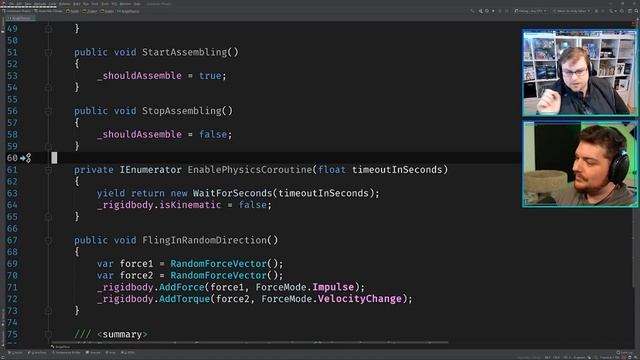Collapse the EnablePhysicsCoroutine fold on line 61
This screenshot has width=640, height=360.
(x=48, y=170)
